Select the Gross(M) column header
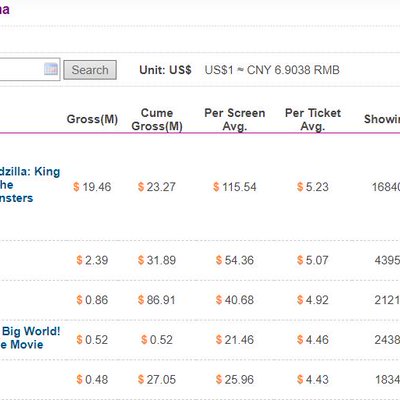 coord(92,119)
